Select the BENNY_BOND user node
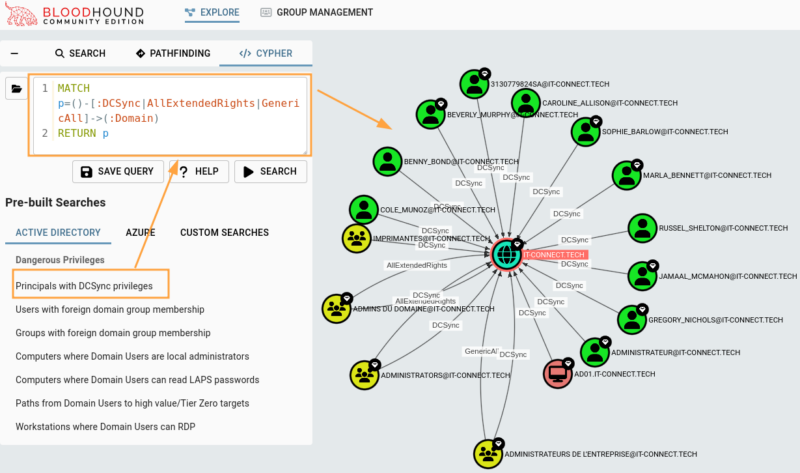The image size is (800, 473). click(x=388, y=162)
